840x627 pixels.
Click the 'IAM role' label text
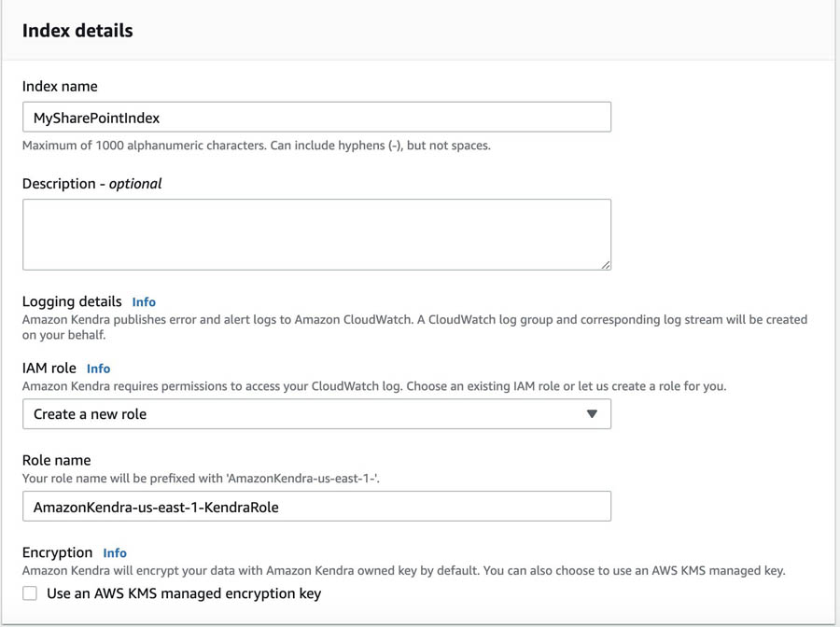tap(49, 368)
